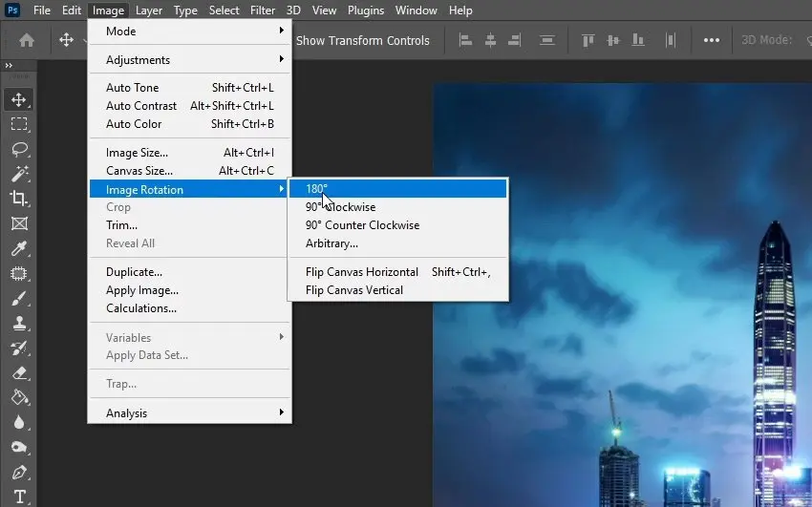Open the 3D menu
Screen dimensions: 812x507
293,11
